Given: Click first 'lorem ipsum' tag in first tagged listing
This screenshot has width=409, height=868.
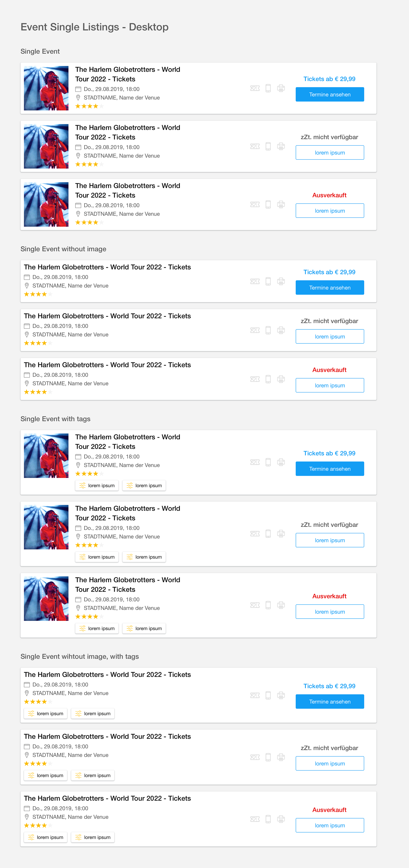Looking at the screenshot, I should pos(97,486).
